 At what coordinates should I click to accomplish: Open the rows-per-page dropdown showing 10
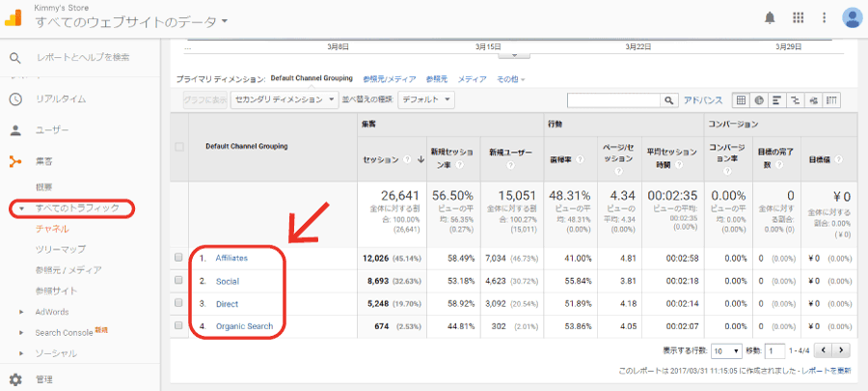[x=727, y=350]
